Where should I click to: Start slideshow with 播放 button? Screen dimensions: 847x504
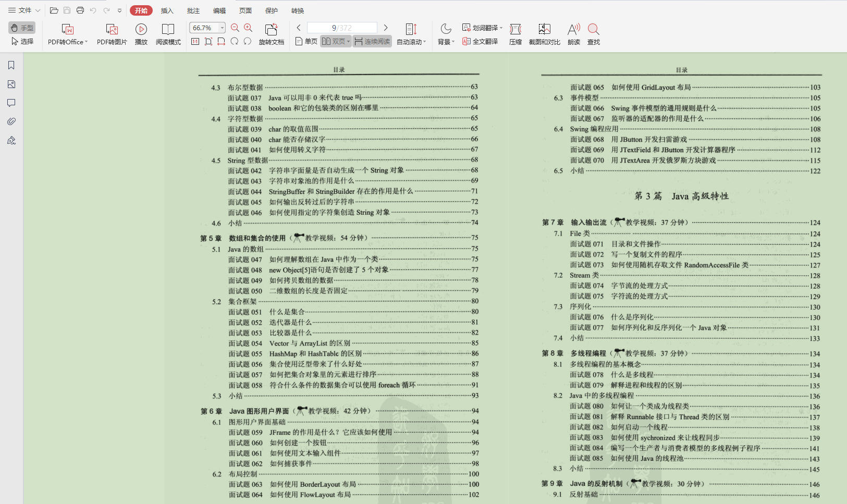tap(141, 34)
